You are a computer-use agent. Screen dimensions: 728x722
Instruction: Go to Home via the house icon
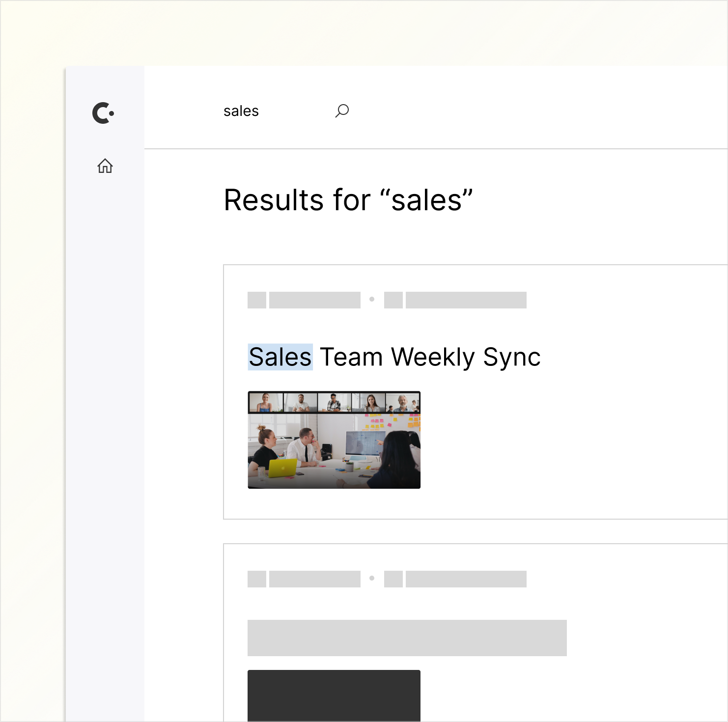click(x=105, y=166)
